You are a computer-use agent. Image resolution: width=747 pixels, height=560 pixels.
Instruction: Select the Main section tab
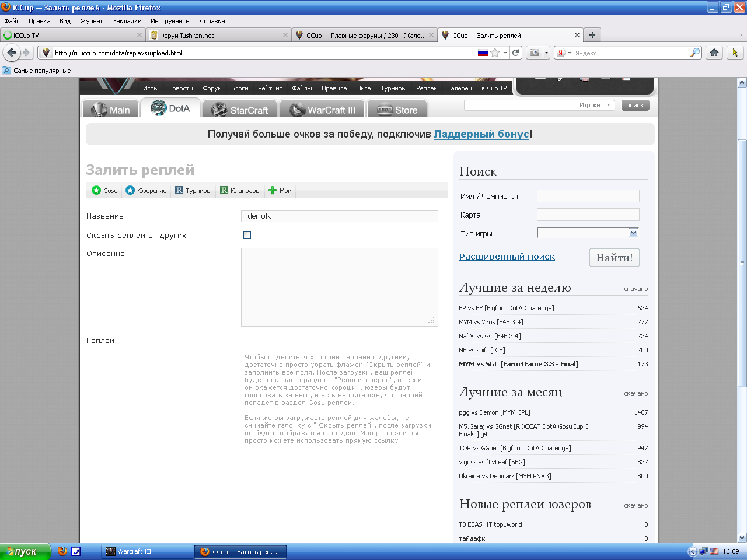(110, 110)
